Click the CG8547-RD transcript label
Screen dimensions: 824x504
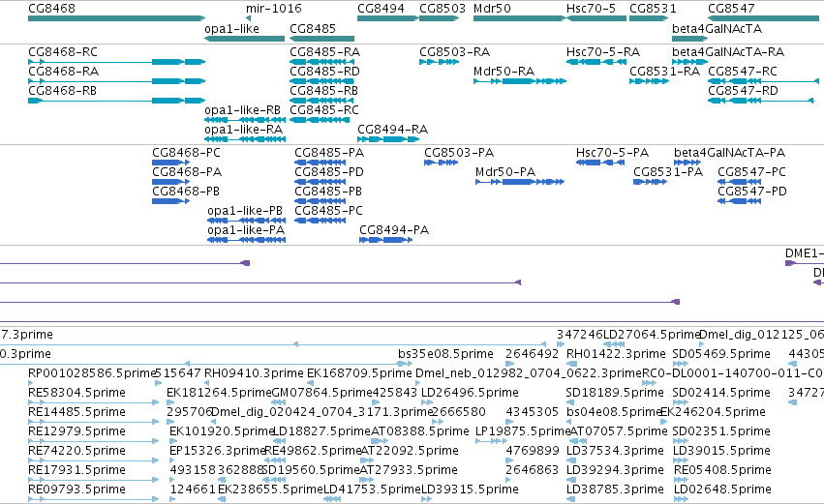[x=743, y=91]
